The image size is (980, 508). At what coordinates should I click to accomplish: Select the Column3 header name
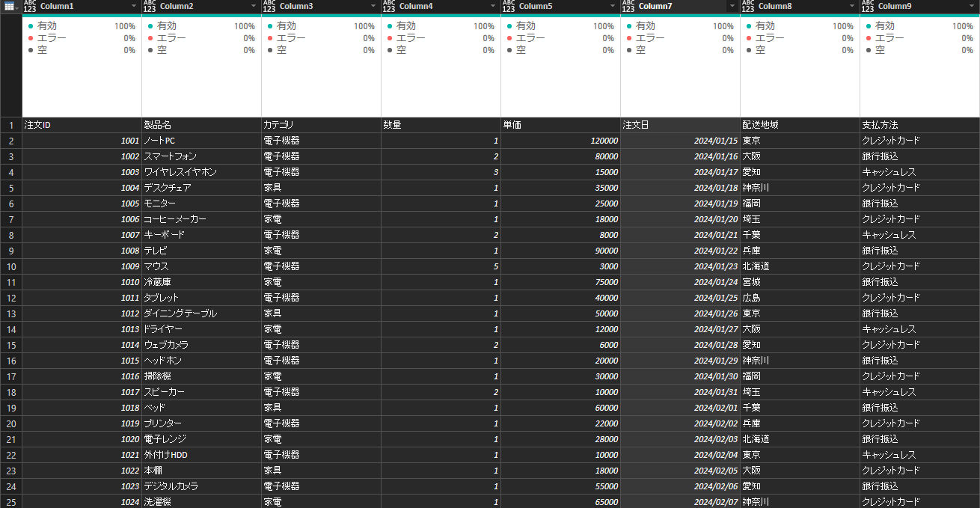(x=296, y=6)
